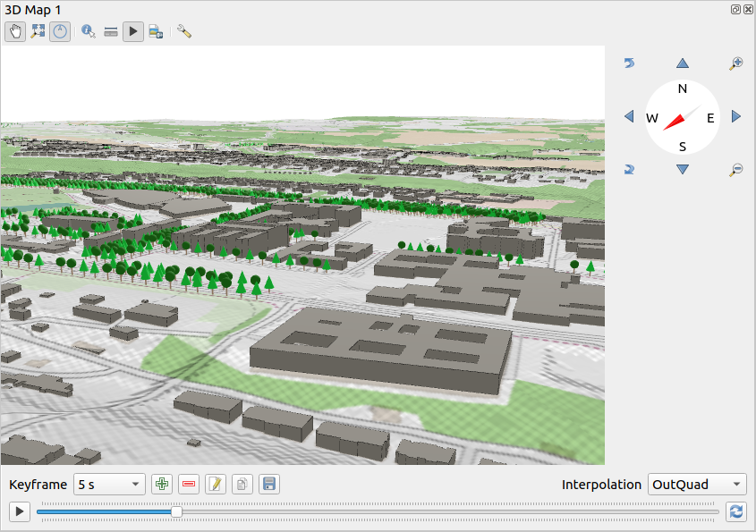Click the animation timeline slider handle
This screenshot has width=756, height=532.
tap(176, 511)
